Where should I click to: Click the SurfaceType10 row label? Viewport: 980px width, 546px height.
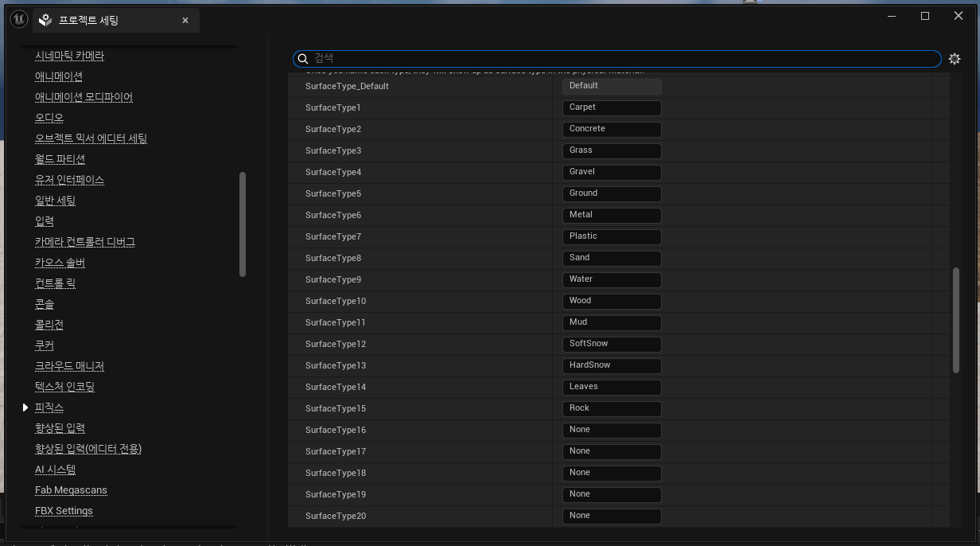coord(336,301)
